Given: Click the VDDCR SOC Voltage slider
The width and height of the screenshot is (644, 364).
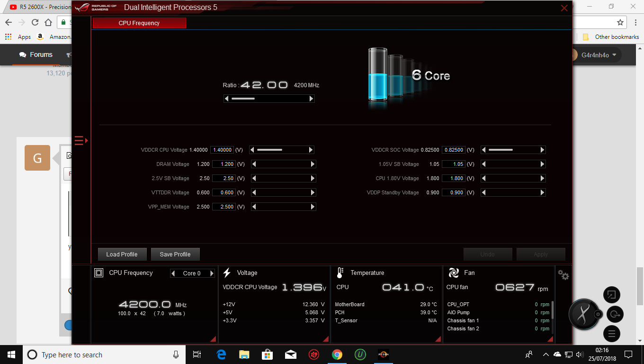Looking at the screenshot, I should coord(513,150).
